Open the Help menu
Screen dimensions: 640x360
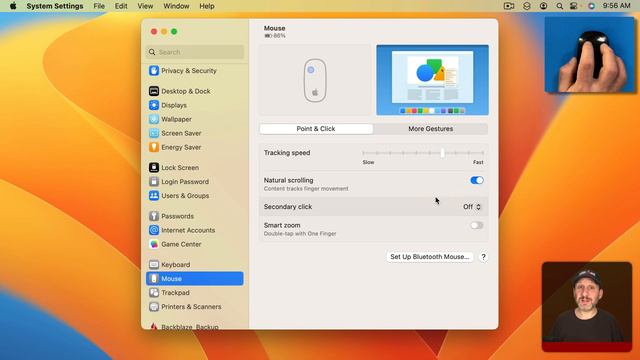coord(207,6)
